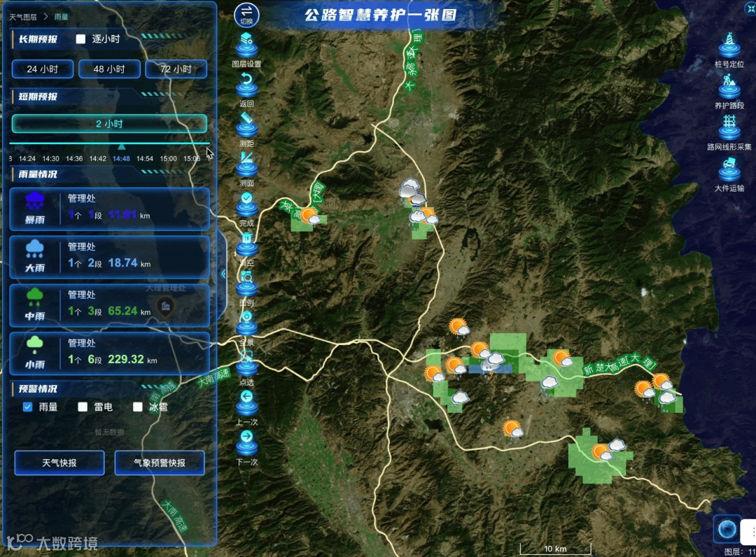This screenshot has width=756, height=557.
Task: Open 大件运输 transport tool
Action: click(729, 169)
